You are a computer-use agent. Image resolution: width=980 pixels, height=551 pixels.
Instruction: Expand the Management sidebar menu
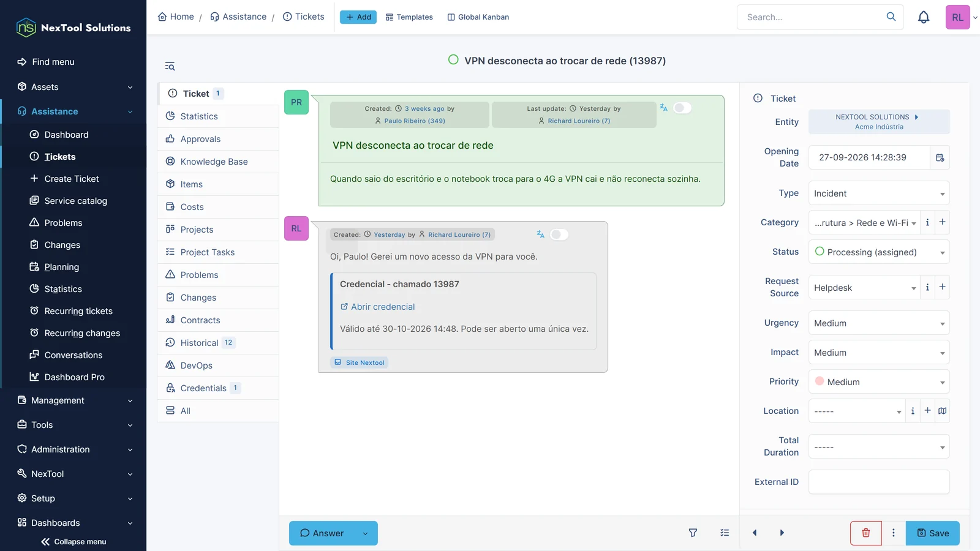tap(73, 400)
